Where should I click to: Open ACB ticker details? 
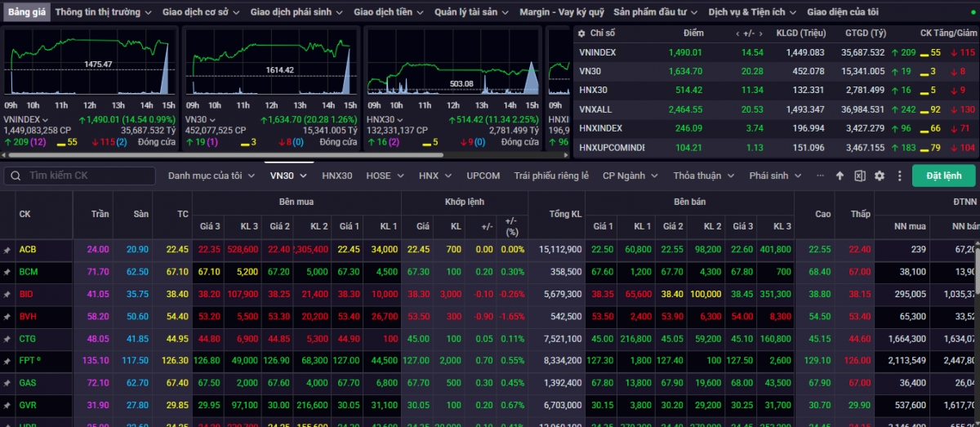[28, 250]
